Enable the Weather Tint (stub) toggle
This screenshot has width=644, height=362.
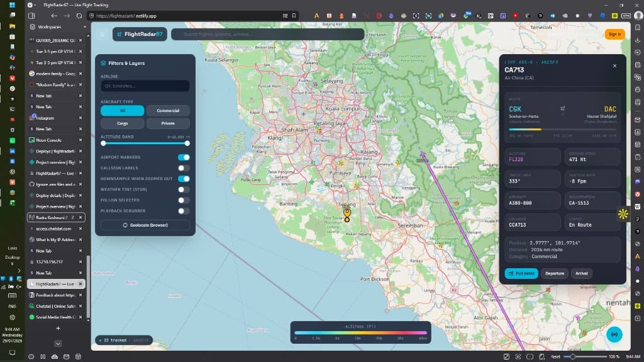(x=184, y=189)
